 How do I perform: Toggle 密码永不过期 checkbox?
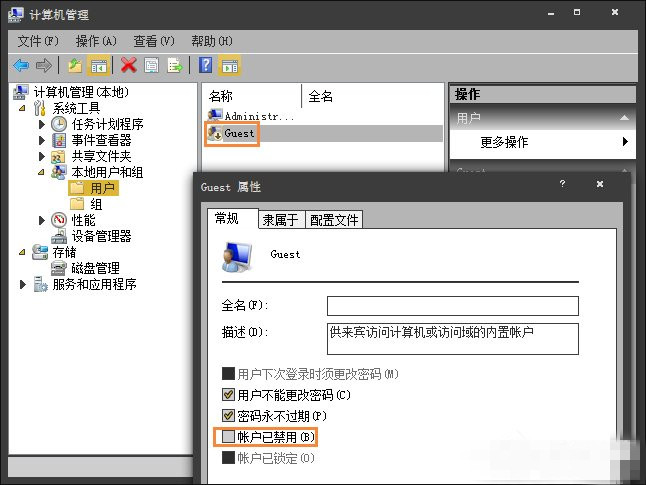point(228,415)
